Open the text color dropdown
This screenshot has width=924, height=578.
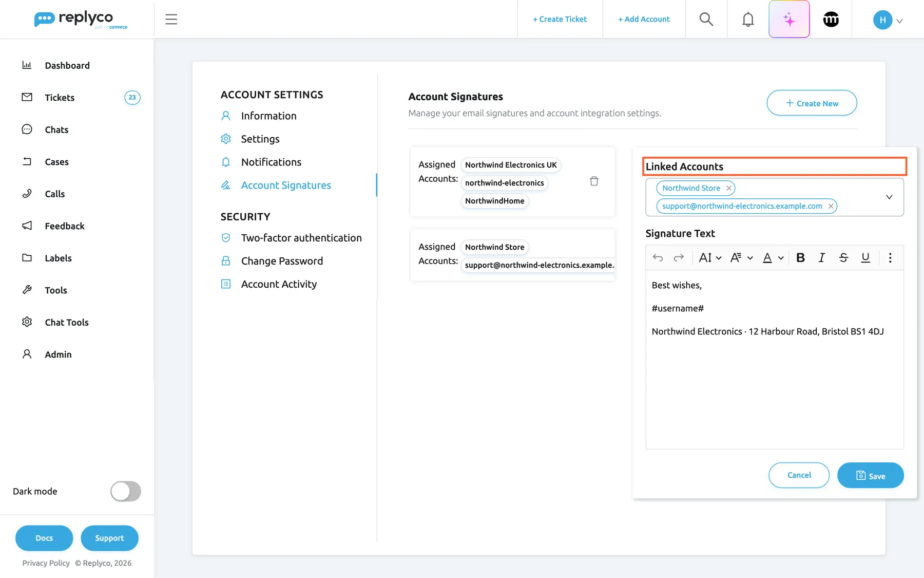click(x=773, y=257)
